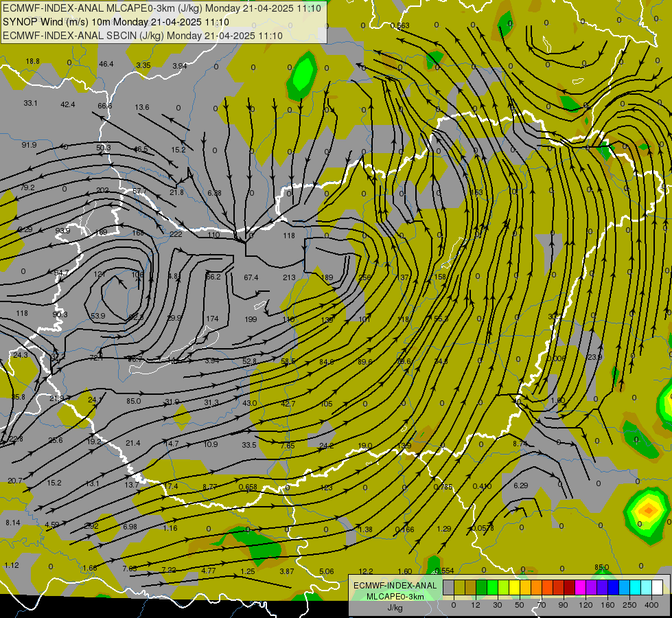Click the grid value 46.4
The image size is (672, 618).
(x=106, y=64)
